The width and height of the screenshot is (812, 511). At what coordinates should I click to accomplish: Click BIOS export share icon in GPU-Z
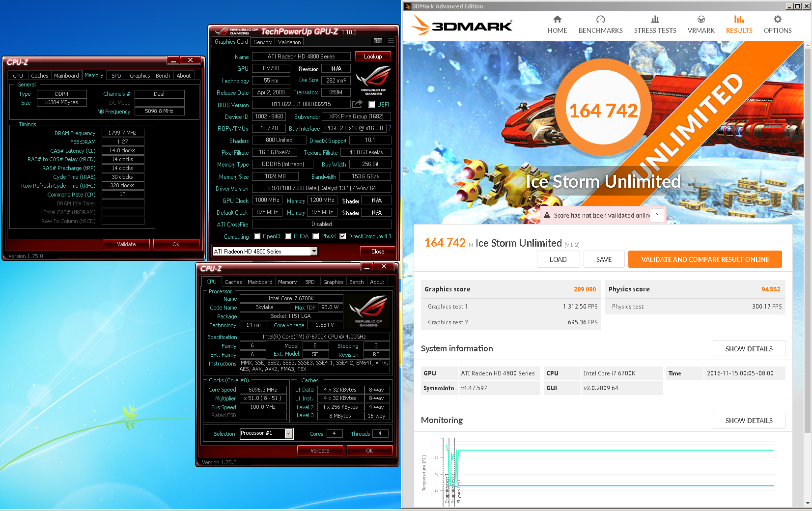[357, 104]
